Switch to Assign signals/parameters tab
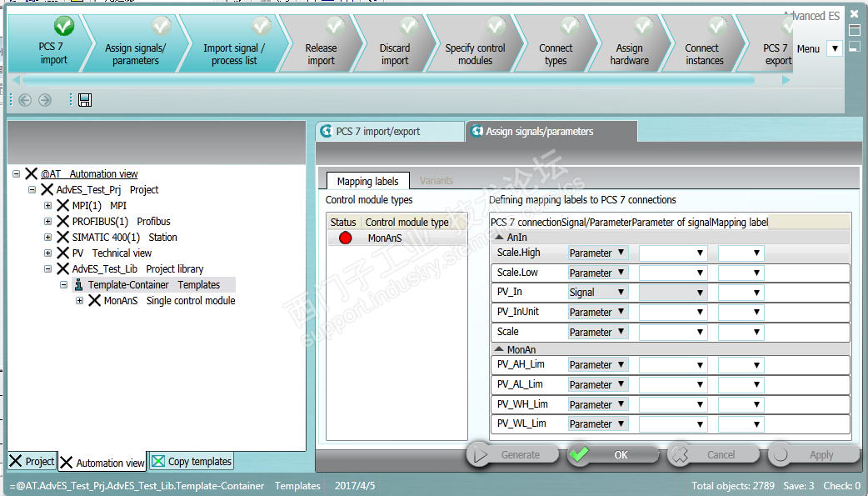This screenshot has width=868, height=496. tap(551, 132)
